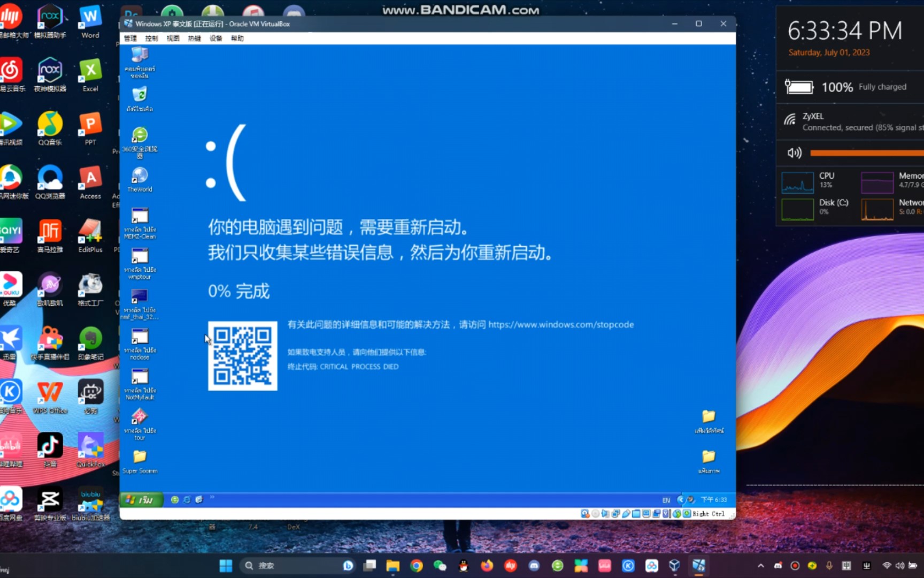Open the NotMyFault shortcut
This screenshot has height=578, width=924.
(x=140, y=384)
